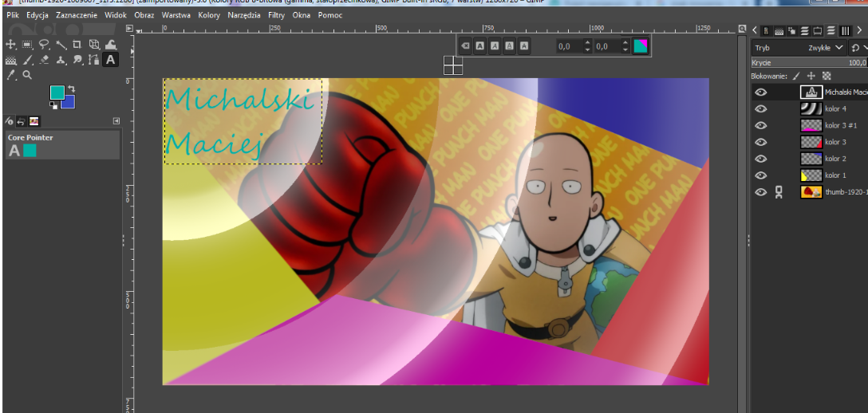
Task: Hide the kolor 4 layer
Action: (x=761, y=109)
